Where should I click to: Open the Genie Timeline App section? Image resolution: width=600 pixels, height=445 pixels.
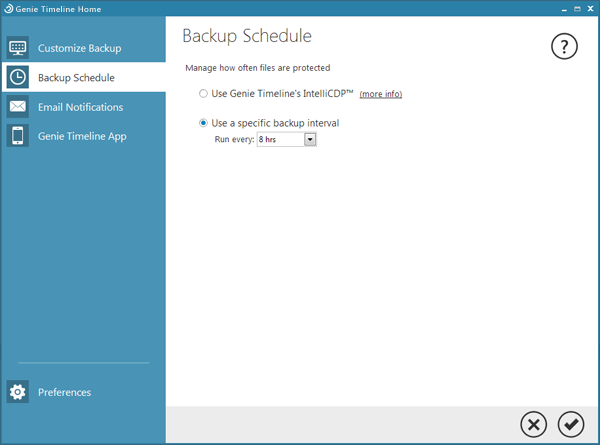pyautogui.click(x=82, y=136)
